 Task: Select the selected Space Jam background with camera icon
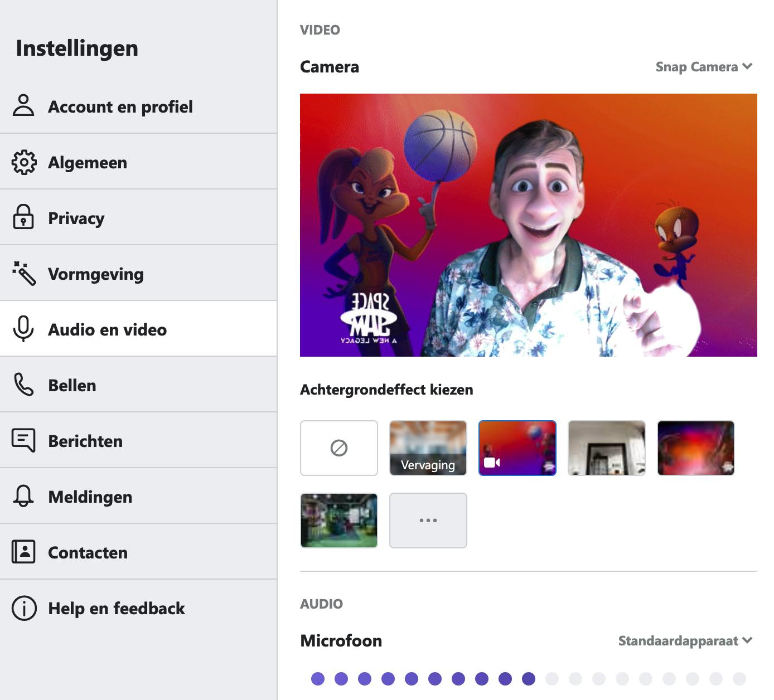coord(517,448)
